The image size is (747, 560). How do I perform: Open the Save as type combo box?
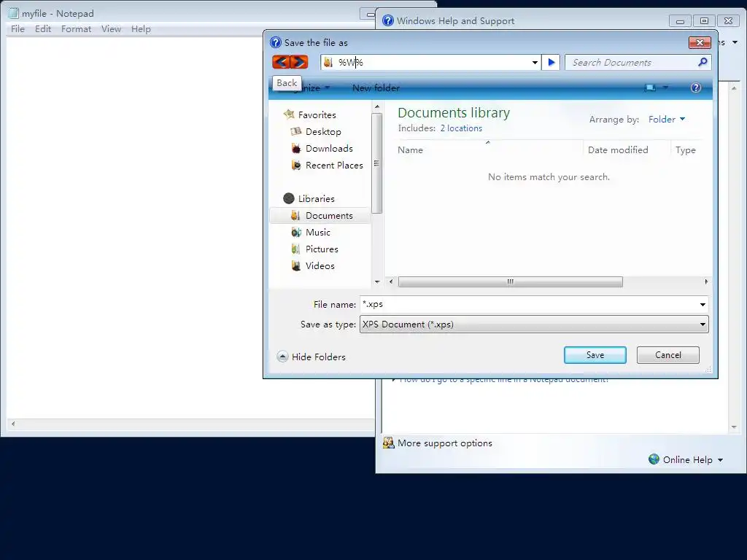[534, 324]
